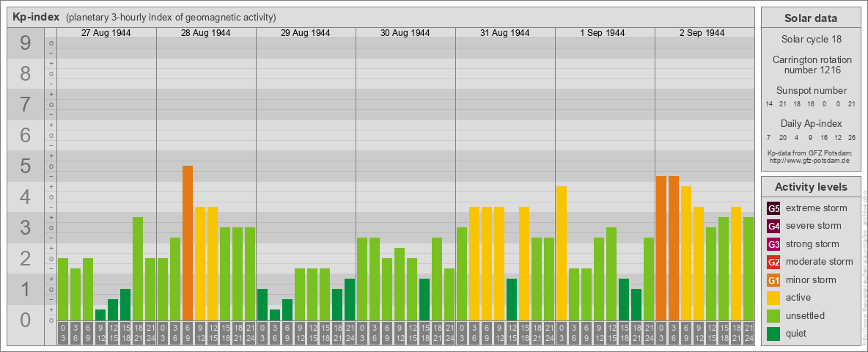Click the Daily Ap-index value 20

[782, 137]
